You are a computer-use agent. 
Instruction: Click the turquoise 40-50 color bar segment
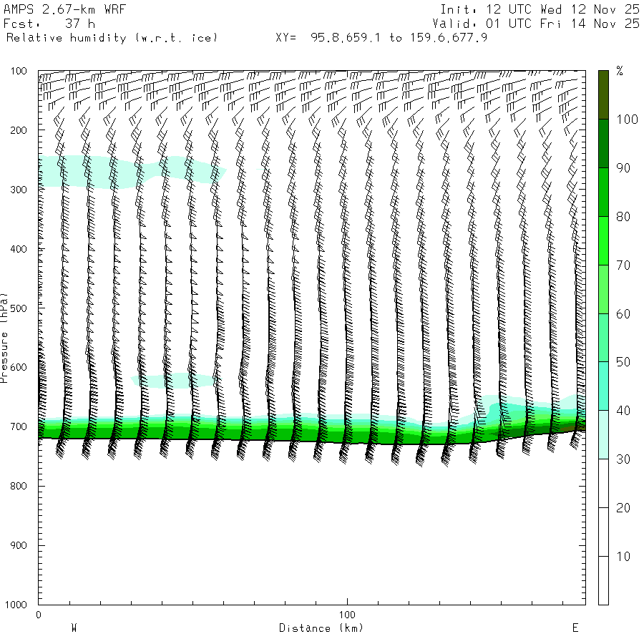pyautogui.click(x=603, y=386)
